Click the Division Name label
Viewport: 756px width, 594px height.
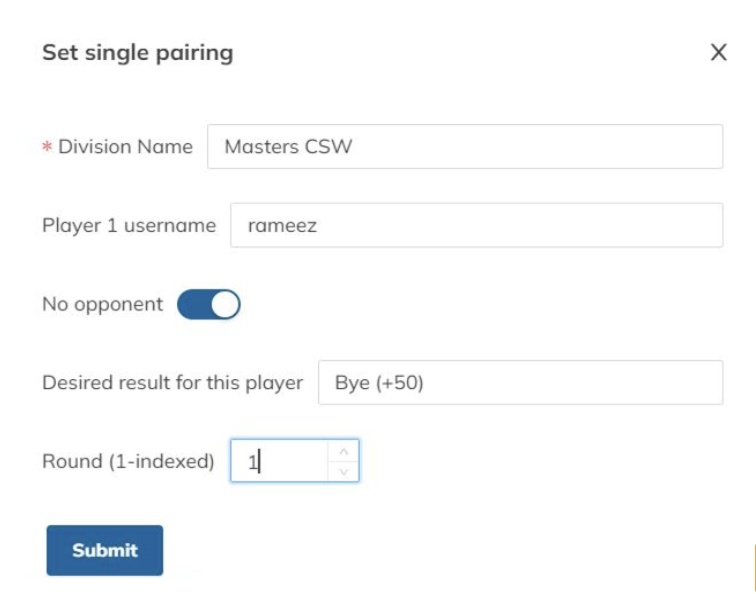tap(125, 147)
